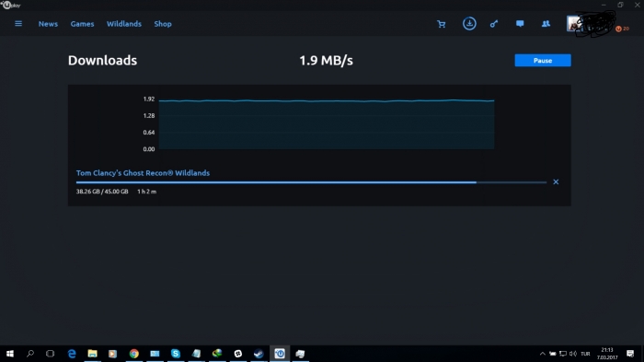Open the Windows Start menu
644x362 pixels.
tap(10, 354)
